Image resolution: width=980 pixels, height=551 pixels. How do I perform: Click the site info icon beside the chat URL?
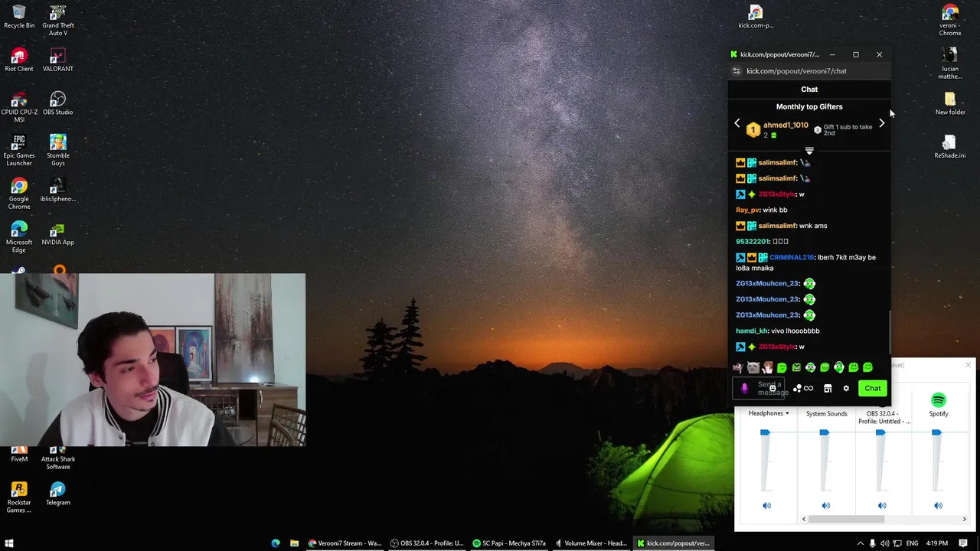(737, 71)
